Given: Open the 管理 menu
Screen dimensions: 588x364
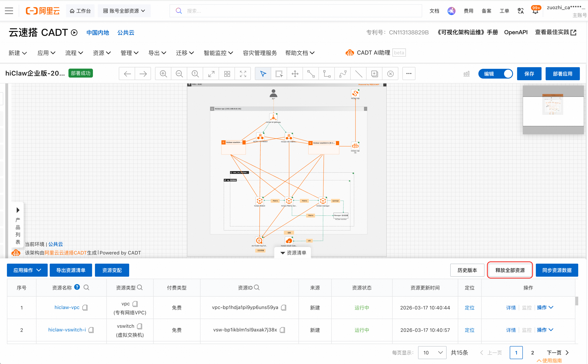Looking at the screenshot, I should (130, 53).
